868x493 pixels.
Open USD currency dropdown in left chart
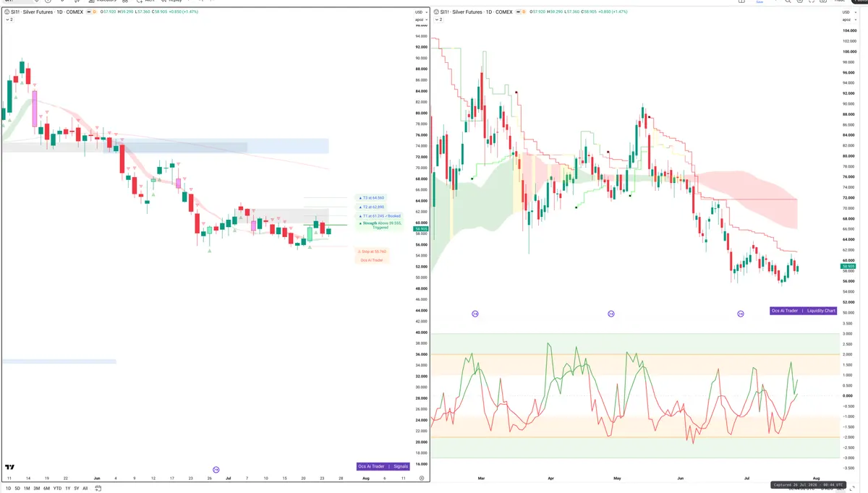point(420,12)
